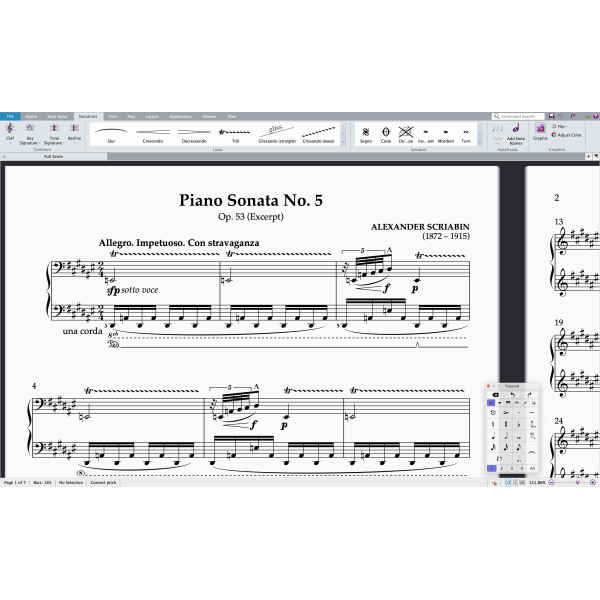Viewport: 600px width, 600px height.
Task: Toggle the sharp accidental on the Keypad
Action: [505, 424]
